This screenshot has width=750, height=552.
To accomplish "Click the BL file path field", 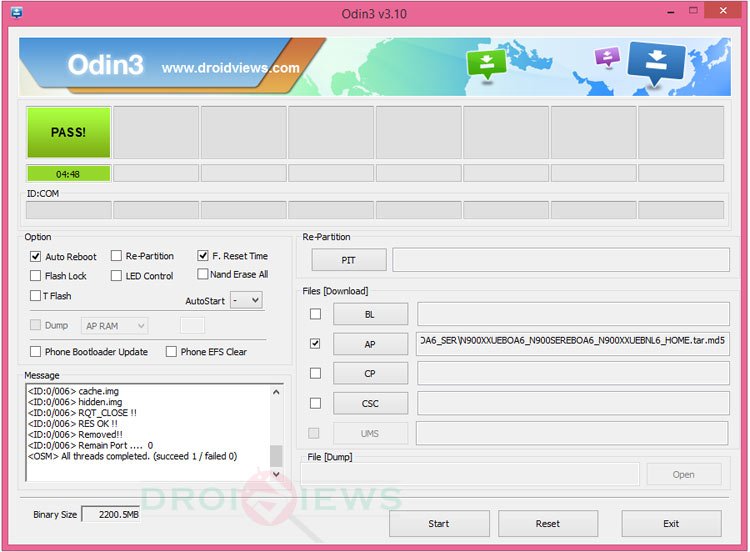I will (573, 314).
